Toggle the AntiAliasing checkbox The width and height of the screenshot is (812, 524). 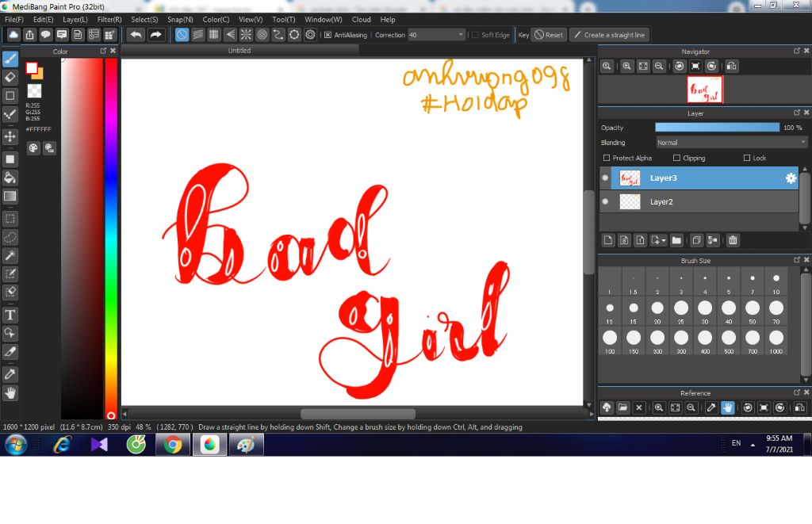(x=327, y=35)
